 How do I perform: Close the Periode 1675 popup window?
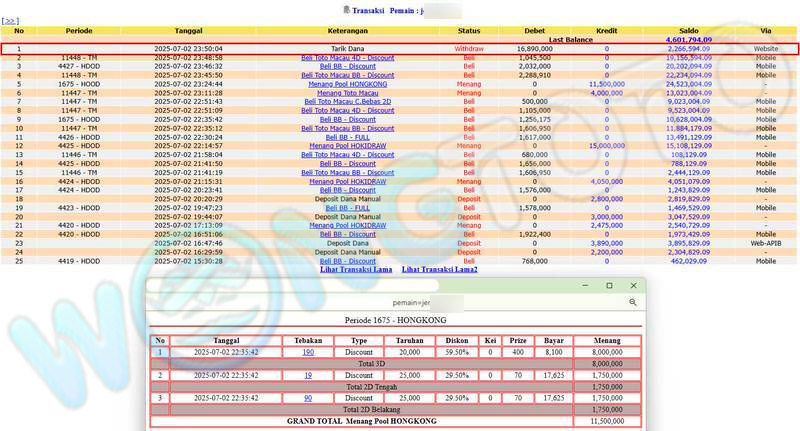[x=634, y=285]
